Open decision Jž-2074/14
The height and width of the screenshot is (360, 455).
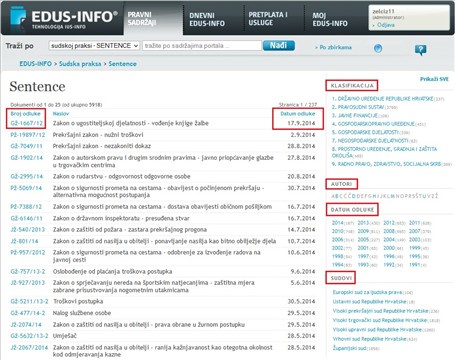pyautogui.click(x=26, y=325)
